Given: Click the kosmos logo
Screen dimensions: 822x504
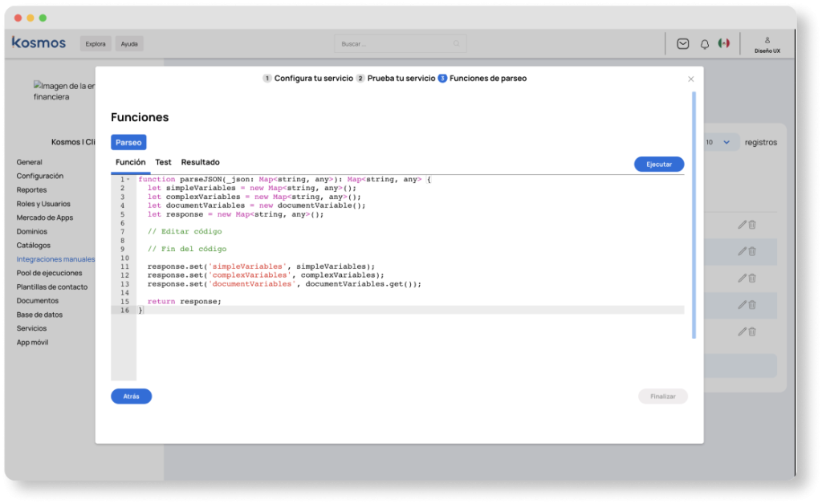Looking at the screenshot, I should pyautogui.click(x=39, y=43).
